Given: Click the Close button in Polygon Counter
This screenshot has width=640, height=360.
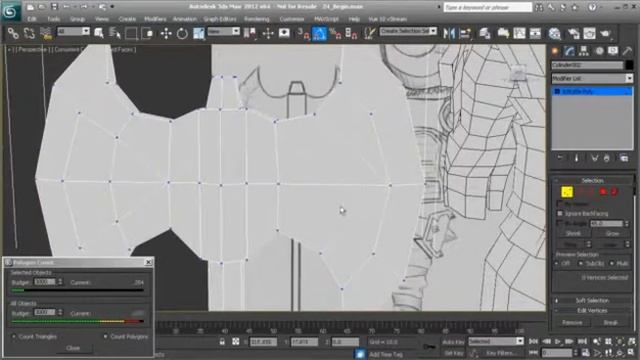Looking at the screenshot, I should (x=73, y=348).
